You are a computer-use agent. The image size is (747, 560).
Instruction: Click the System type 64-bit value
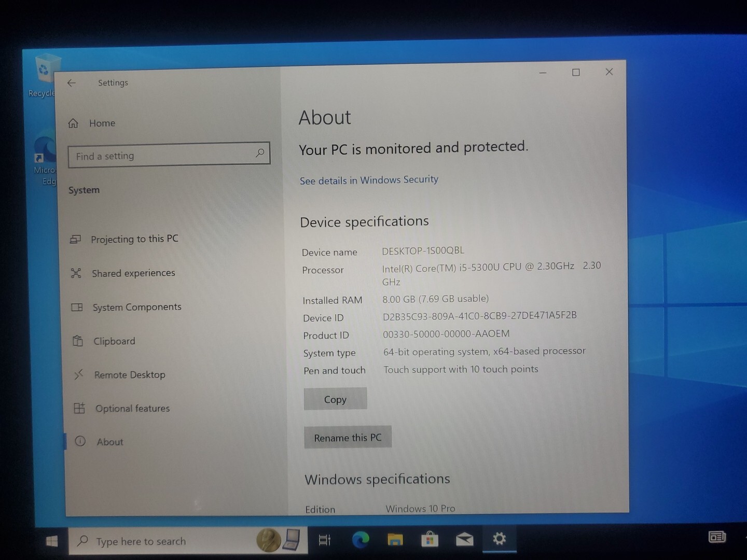484,352
